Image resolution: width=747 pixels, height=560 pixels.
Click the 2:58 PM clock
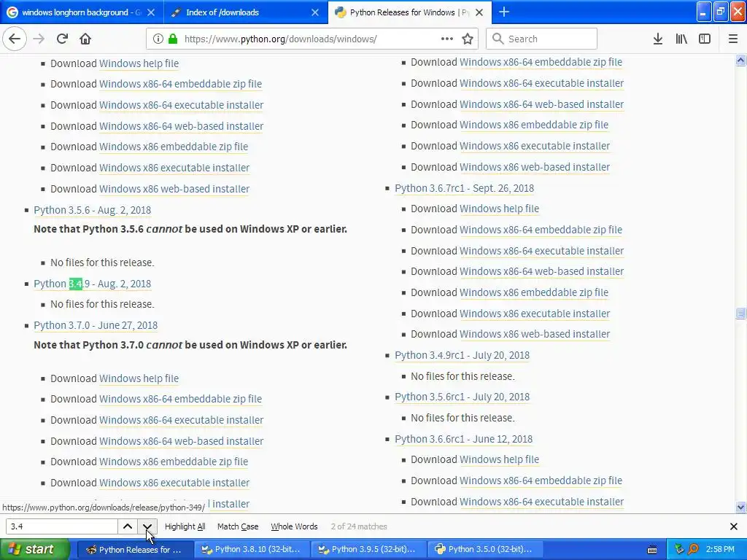pyautogui.click(x=720, y=549)
